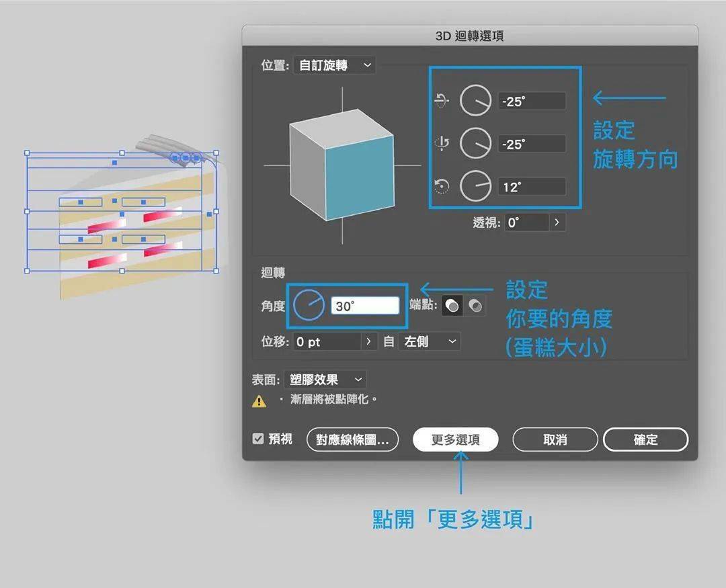The width and height of the screenshot is (726, 588).
Task: Click the 確定 button
Action: [x=645, y=439]
